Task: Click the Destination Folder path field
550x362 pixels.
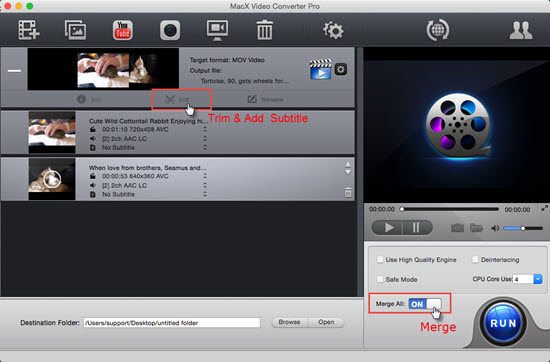Action: [x=172, y=323]
